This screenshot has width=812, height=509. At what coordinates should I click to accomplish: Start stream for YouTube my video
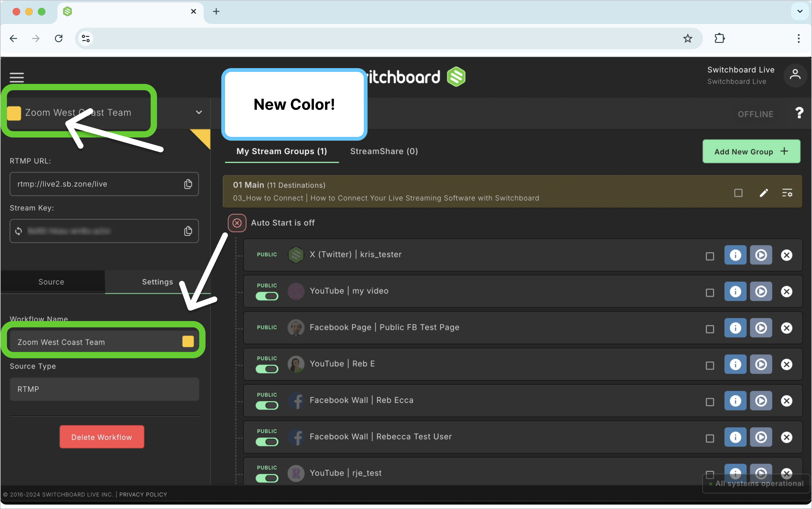click(761, 291)
